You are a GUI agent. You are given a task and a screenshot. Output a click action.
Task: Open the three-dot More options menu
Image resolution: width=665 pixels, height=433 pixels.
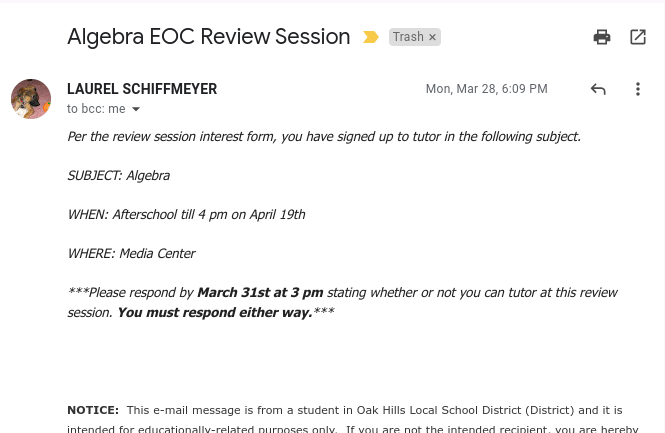pos(638,89)
